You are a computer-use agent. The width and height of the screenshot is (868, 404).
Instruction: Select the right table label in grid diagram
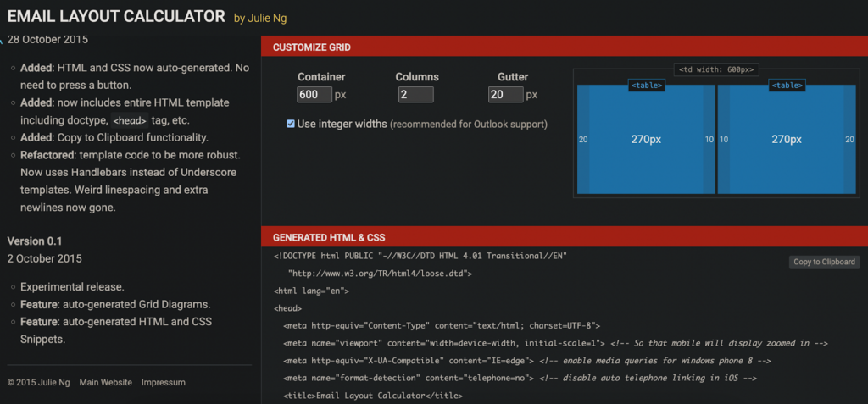[x=787, y=86]
